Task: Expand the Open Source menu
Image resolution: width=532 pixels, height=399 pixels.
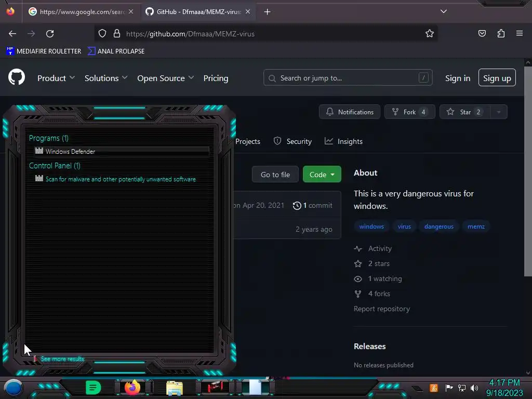Action: click(166, 78)
